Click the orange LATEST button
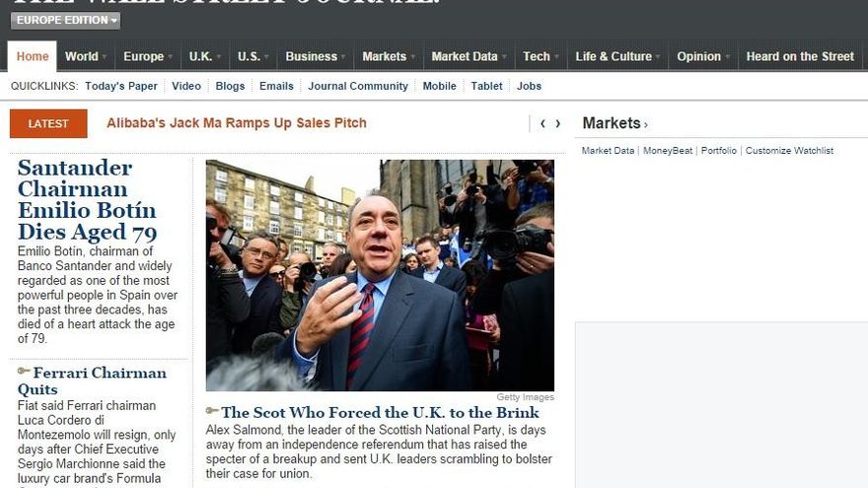Image resolution: width=868 pixels, height=488 pixels. point(48,123)
